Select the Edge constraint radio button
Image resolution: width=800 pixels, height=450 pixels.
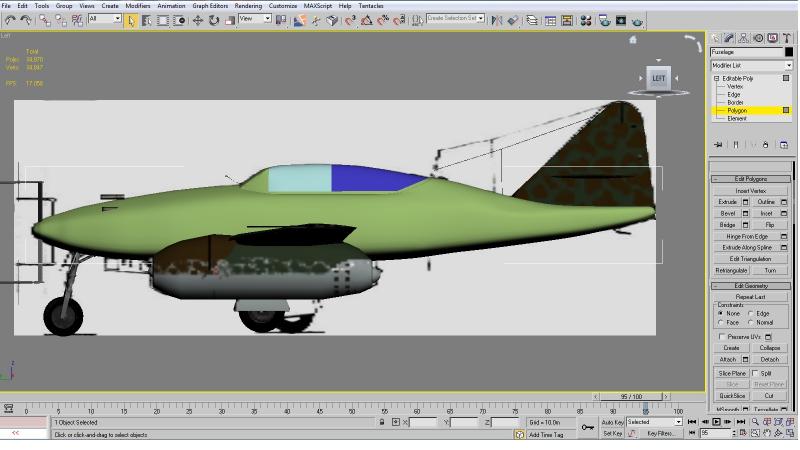[x=751, y=313]
